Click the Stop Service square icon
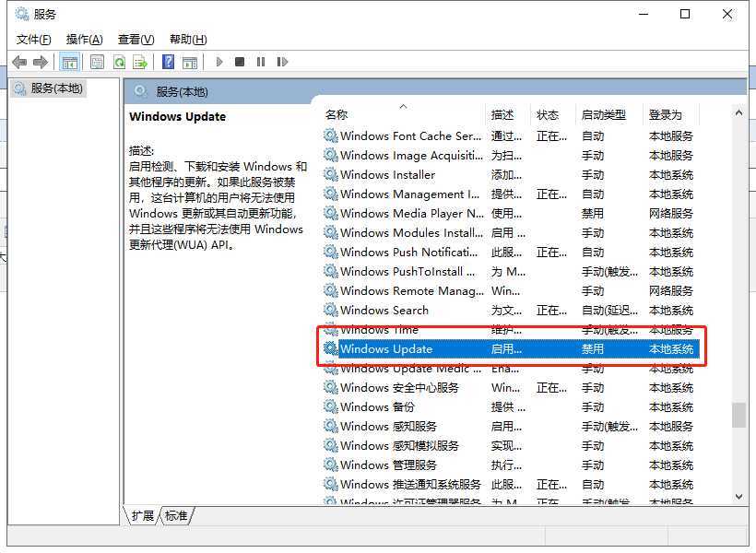Image resolution: width=756 pixels, height=553 pixels. tap(240, 62)
